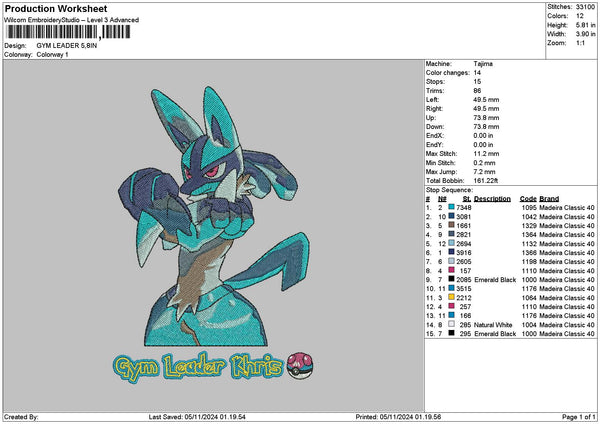The image size is (600, 424).
Task: Click the thread code '1364' in stop 4
Action: 530,235
